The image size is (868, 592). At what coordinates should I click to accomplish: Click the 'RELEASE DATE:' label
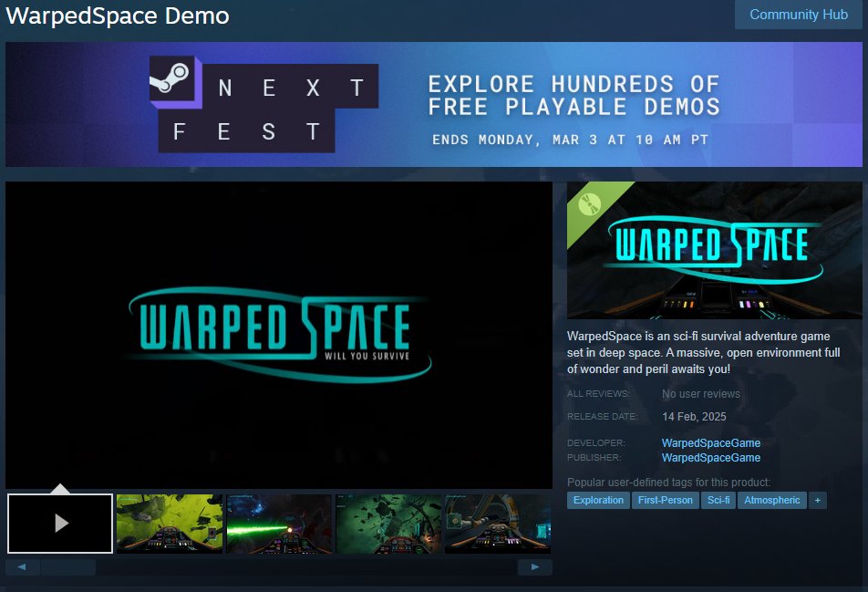[603, 417]
